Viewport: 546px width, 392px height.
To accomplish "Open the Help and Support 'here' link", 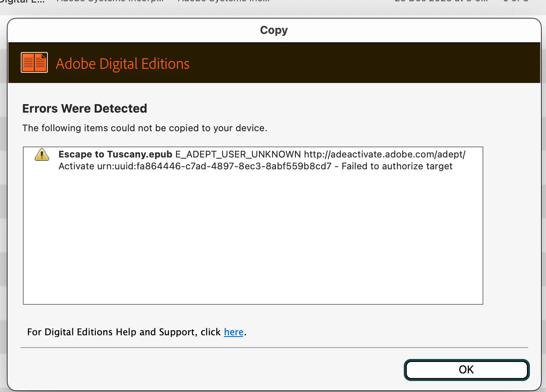I will click(234, 332).
